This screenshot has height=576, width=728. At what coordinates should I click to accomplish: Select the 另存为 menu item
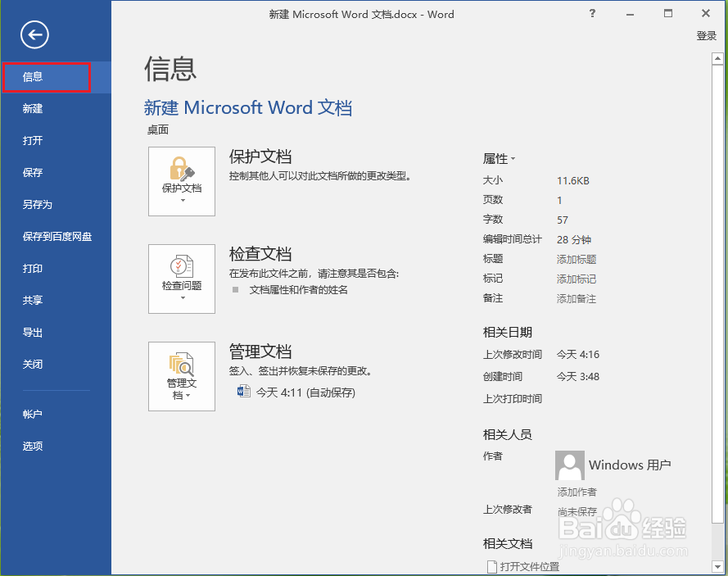coord(57,205)
